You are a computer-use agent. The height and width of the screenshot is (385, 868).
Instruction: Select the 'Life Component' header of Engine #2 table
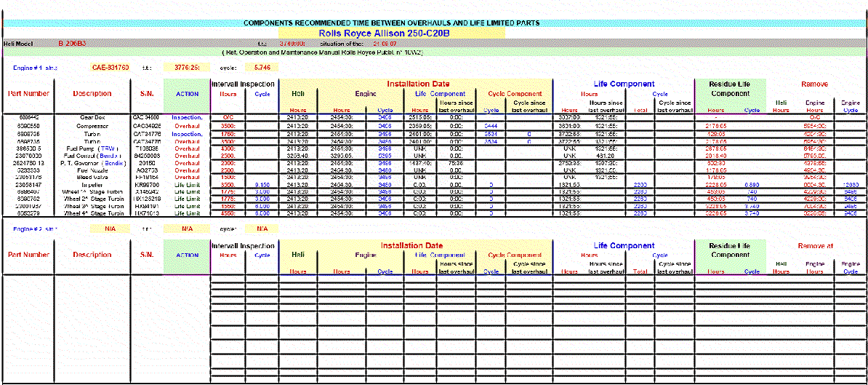[624, 245]
